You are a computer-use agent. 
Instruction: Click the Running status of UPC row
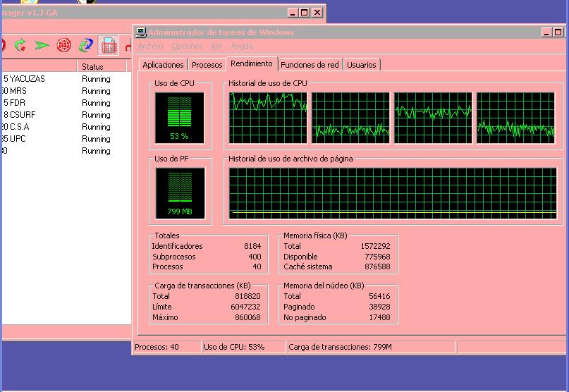coord(96,139)
